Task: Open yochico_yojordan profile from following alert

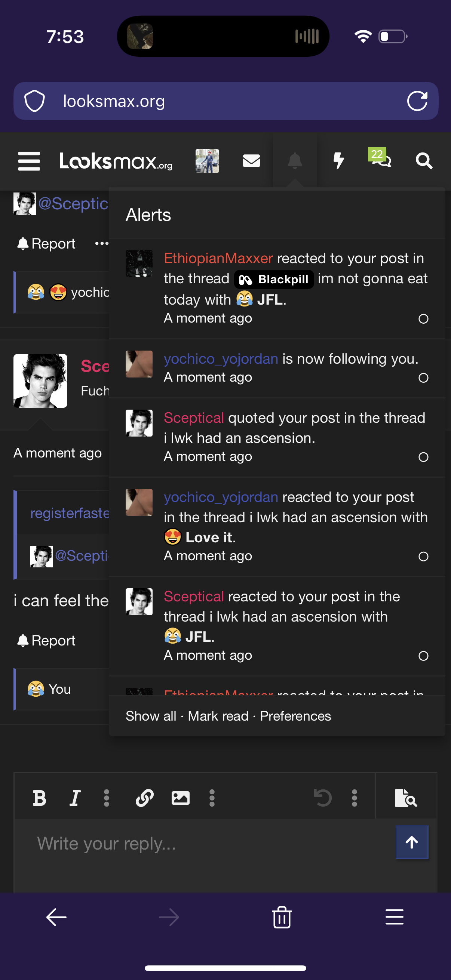Action: point(221,359)
